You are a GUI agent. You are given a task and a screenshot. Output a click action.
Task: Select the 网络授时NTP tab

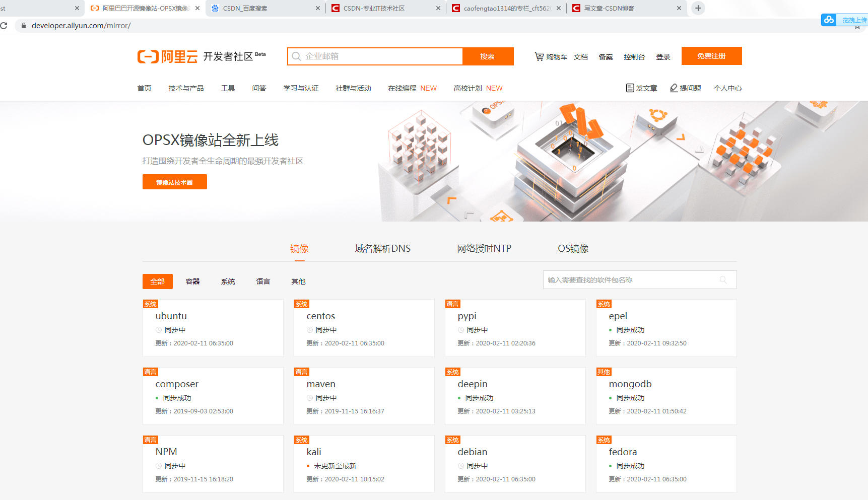click(484, 249)
